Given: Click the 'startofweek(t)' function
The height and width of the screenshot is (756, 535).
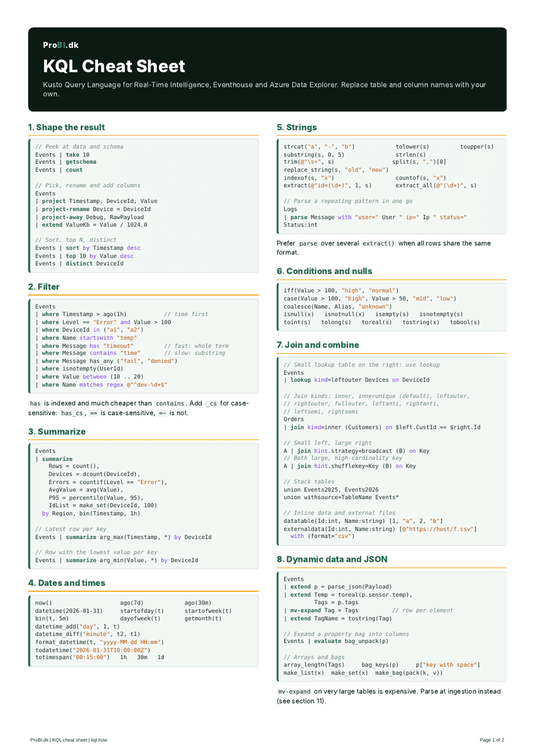Looking at the screenshot, I should [208, 611].
